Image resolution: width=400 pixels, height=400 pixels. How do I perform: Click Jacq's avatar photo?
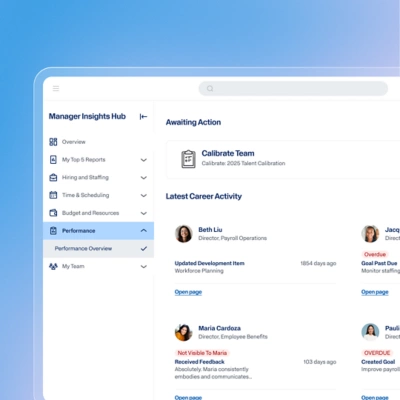click(x=370, y=233)
